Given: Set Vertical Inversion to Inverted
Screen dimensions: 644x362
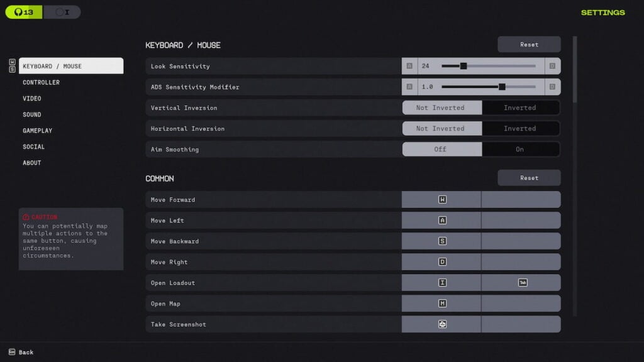Looking at the screenshot, I should pos(520,107).
